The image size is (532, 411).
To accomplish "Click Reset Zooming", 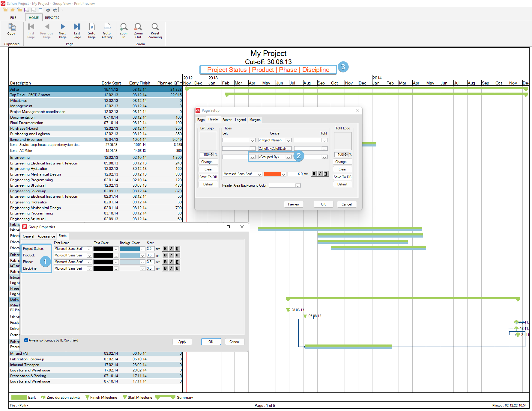I will (x=155, y=31).
